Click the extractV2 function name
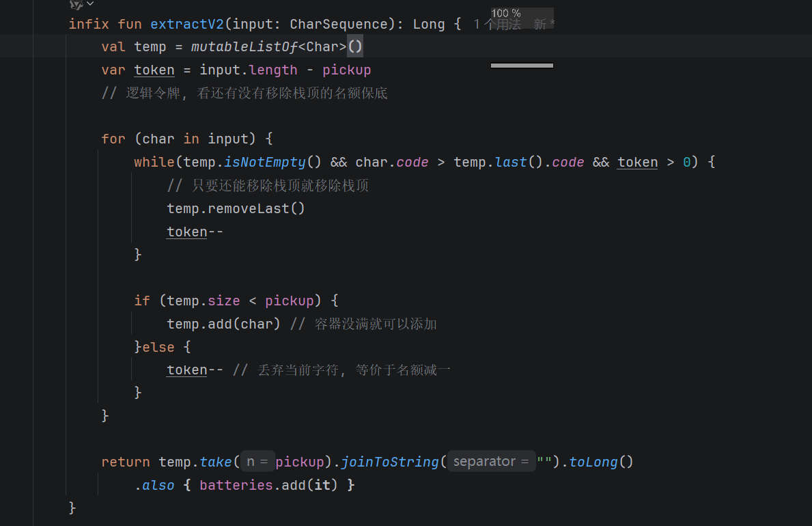 click(x=187, y=25)
